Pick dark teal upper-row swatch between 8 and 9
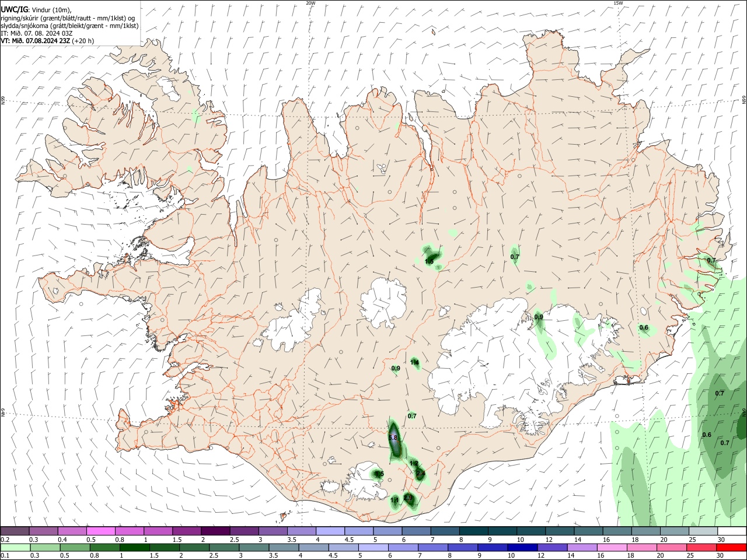The height and width of the screenshot is (560, 747). [x=474, y=531]
